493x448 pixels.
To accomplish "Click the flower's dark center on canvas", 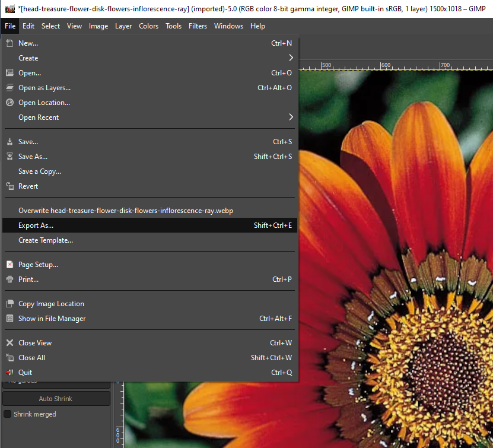I will click(445, 374).
